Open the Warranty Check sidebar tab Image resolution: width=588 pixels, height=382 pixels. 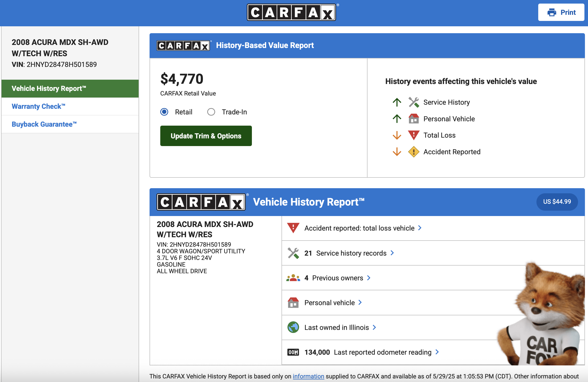(70, 106)
